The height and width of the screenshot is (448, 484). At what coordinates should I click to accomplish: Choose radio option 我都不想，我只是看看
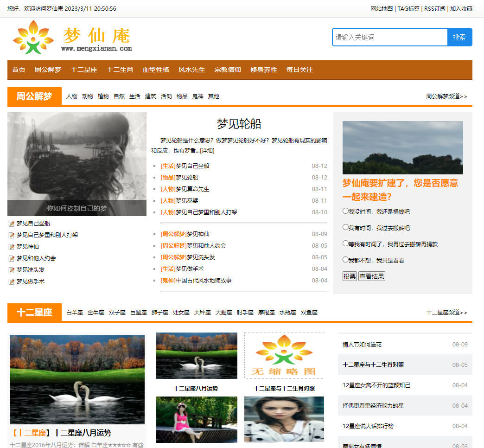(345, 260)
